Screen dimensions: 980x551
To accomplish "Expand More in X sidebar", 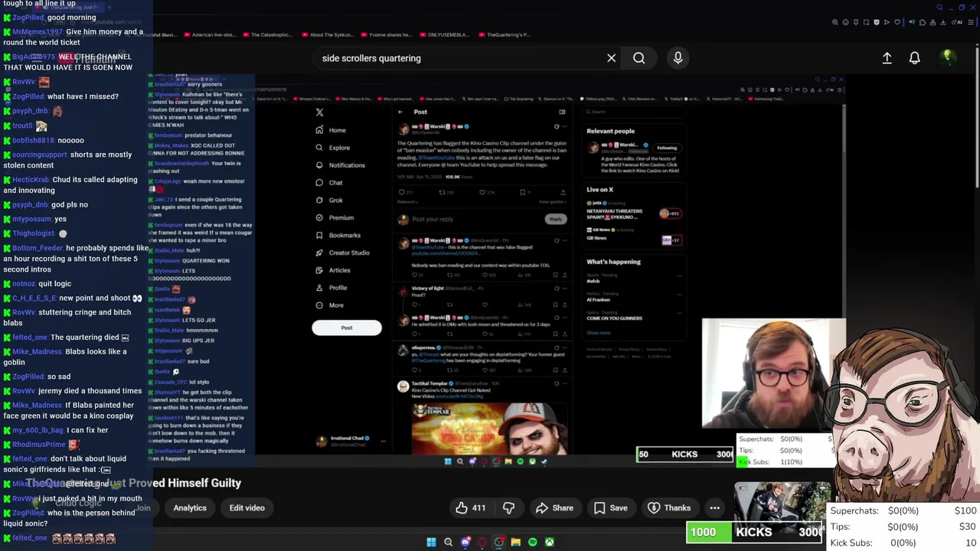I will point(330,305).
